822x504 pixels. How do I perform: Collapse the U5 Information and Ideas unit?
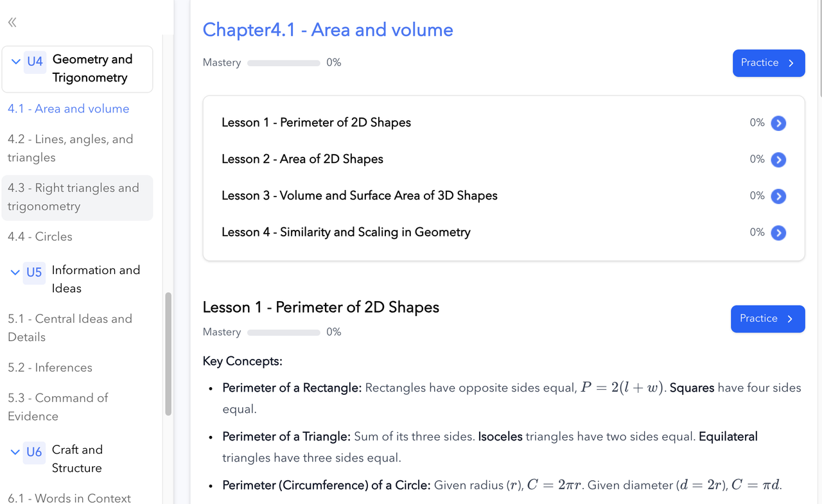(x=15, y=272)
